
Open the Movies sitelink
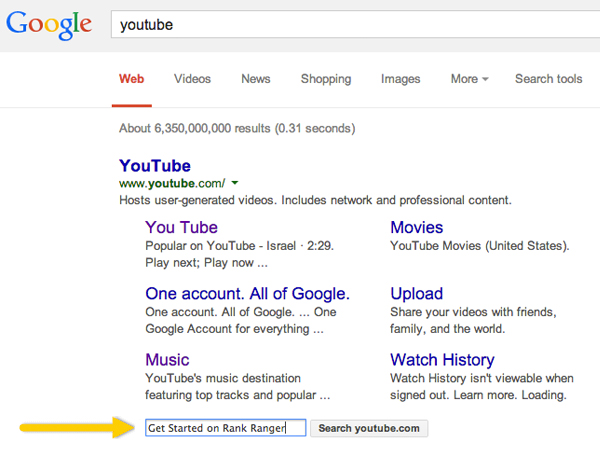click(416, 227)
